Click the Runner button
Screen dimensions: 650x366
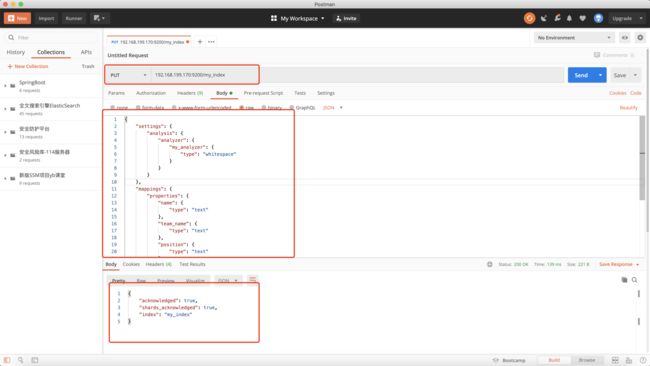coord(74,18)
